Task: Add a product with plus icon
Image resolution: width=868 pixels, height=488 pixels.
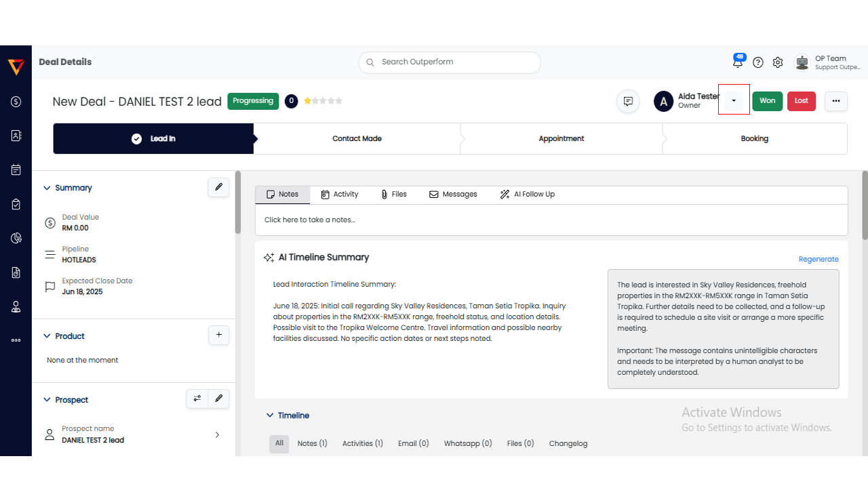Action: (x=218, y=335)
